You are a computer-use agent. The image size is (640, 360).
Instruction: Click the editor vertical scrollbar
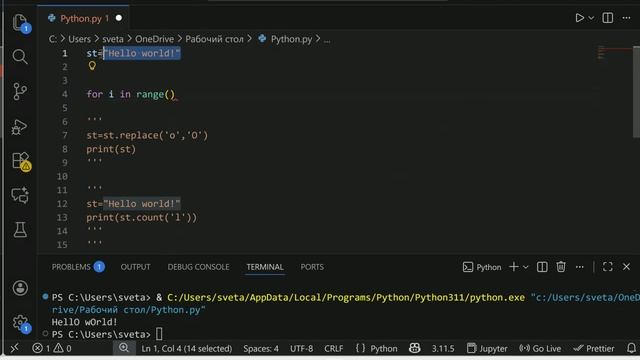636,92
